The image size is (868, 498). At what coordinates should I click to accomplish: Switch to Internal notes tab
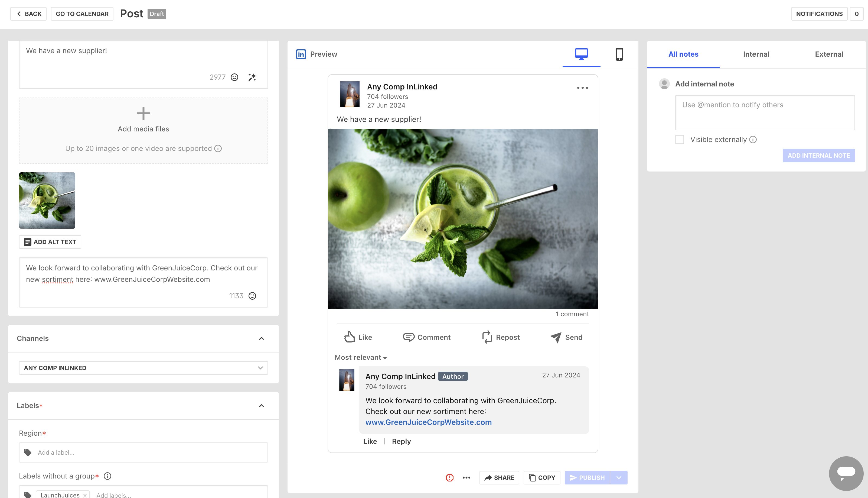[x=756, y=54]
